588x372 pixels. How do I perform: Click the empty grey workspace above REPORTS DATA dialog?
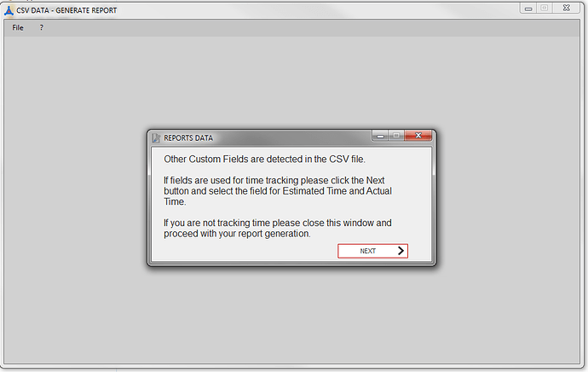point(291,83)
